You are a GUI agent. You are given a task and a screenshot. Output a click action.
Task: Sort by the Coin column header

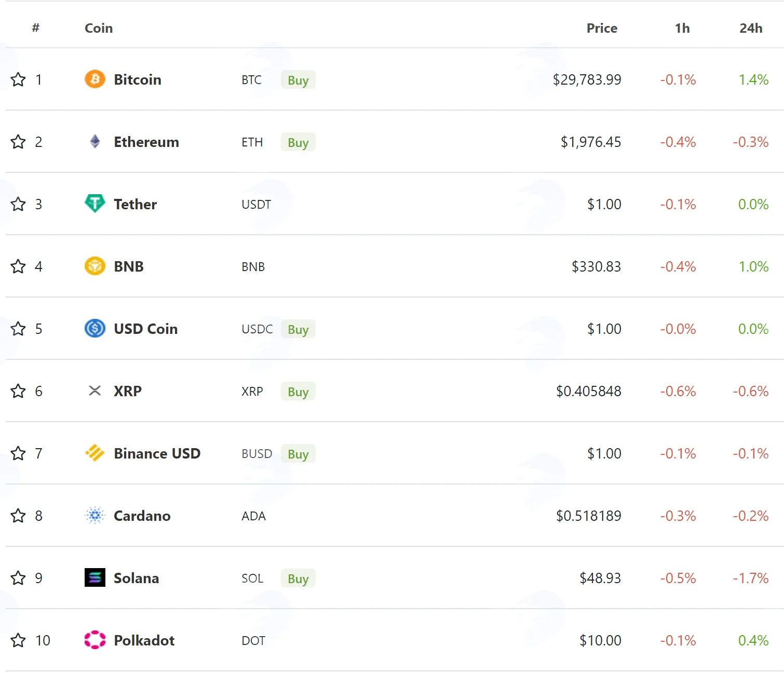[99, 28]
